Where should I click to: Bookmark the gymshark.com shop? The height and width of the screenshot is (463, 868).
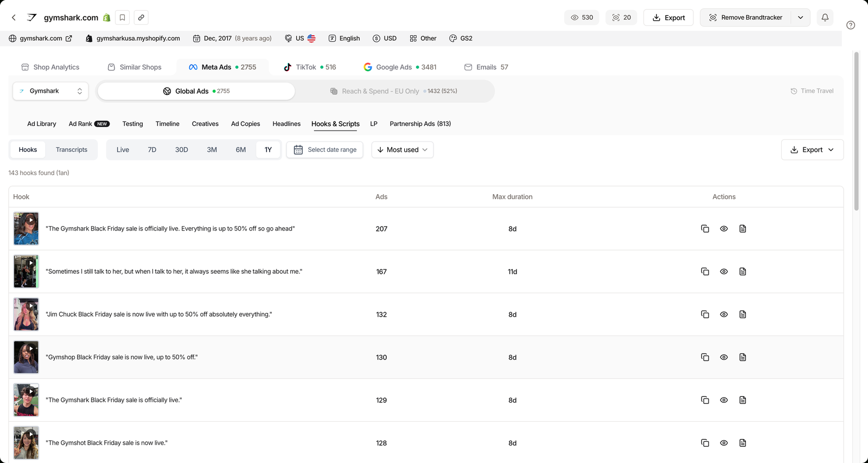pyautogui.click(x=123, y=17)
